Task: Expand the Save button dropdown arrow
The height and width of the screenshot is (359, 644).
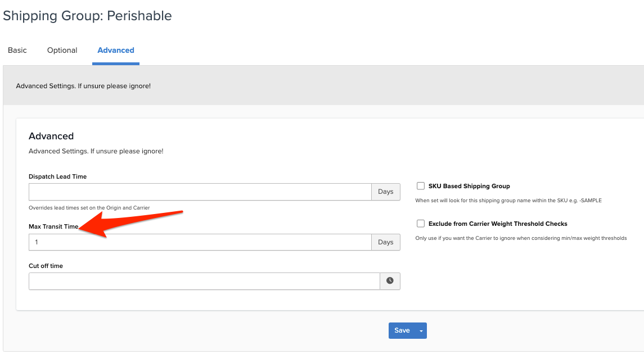Action: [421, 330]
